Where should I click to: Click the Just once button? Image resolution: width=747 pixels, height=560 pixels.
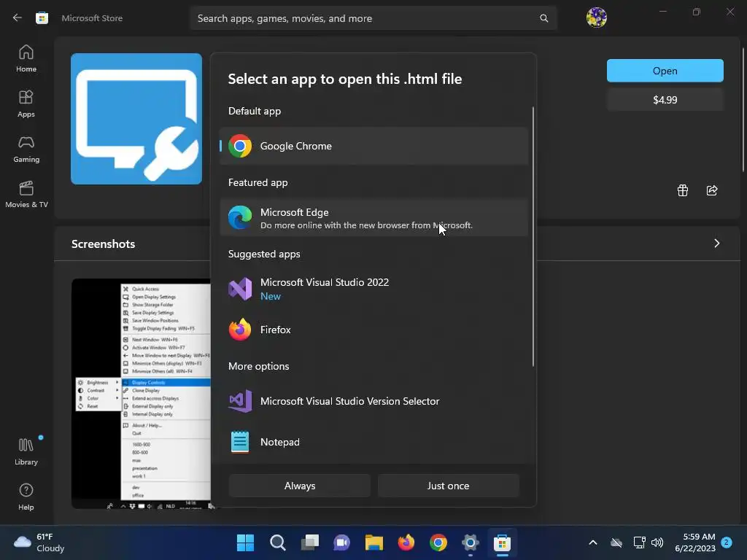pyautogui.click(x=448, y=486)
